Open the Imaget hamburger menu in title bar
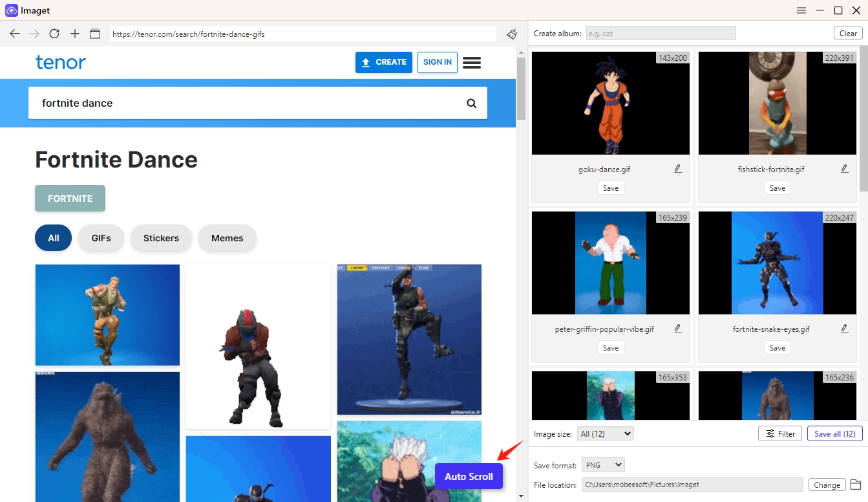The image size is (868, 502). tap(801, 10)
